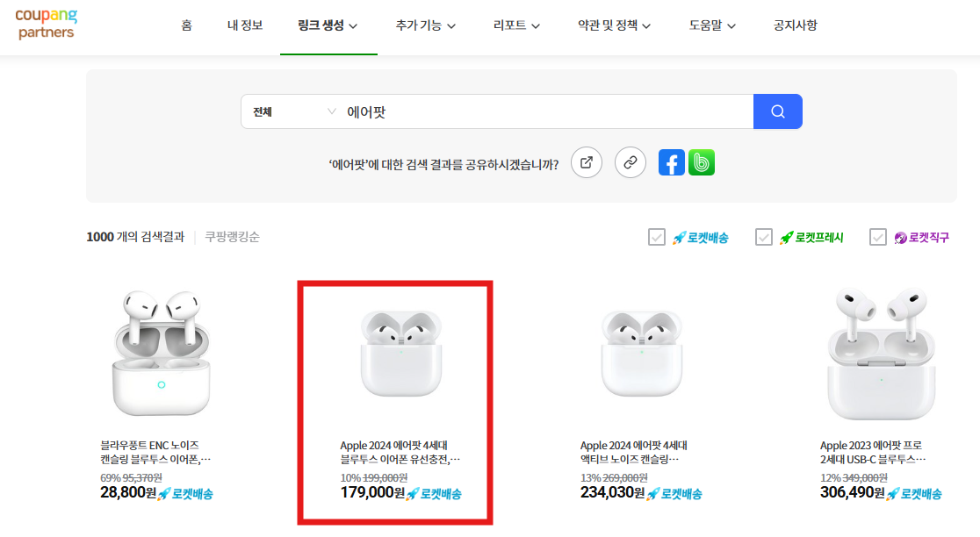
Task: Share search results on Naver Band
Action: tap(702, 163)
